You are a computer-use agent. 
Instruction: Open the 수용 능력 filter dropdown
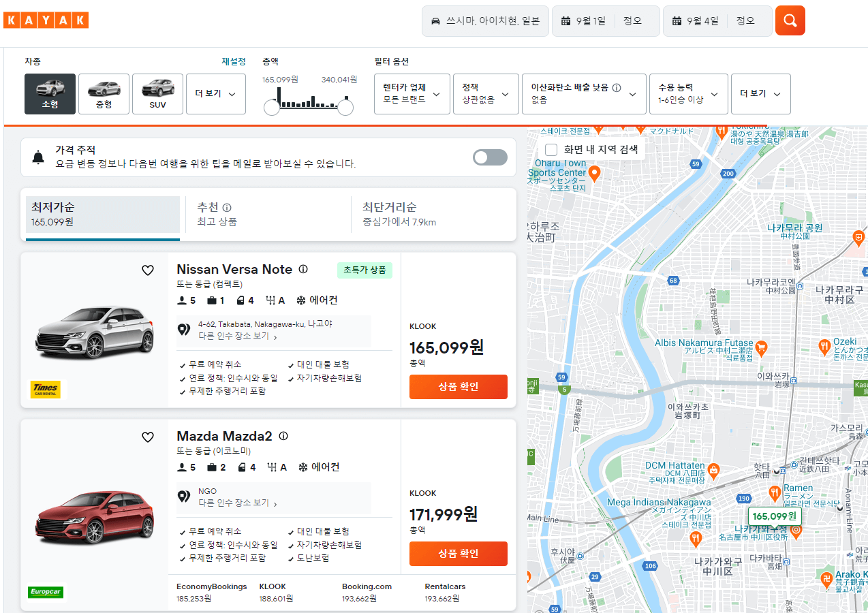689,94
